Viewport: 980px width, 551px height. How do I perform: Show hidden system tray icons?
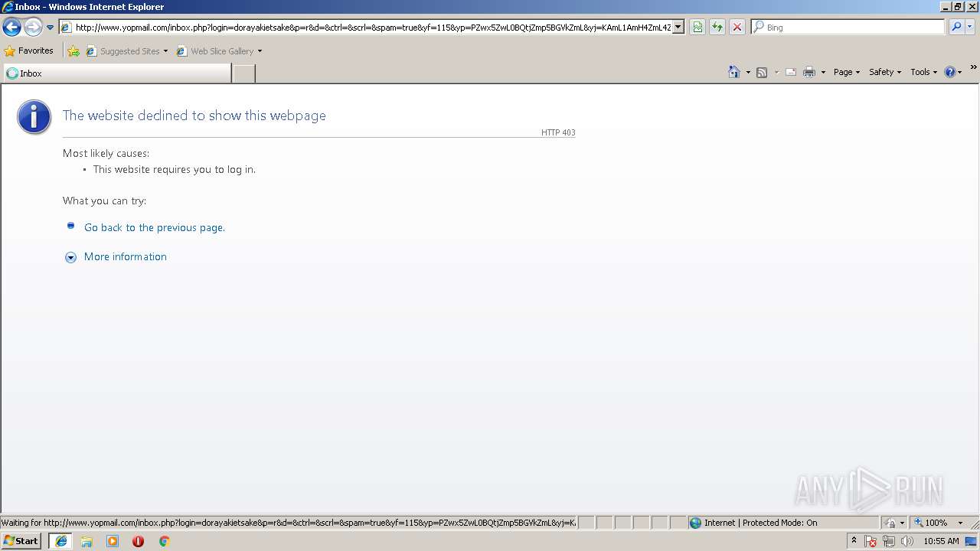854,540
